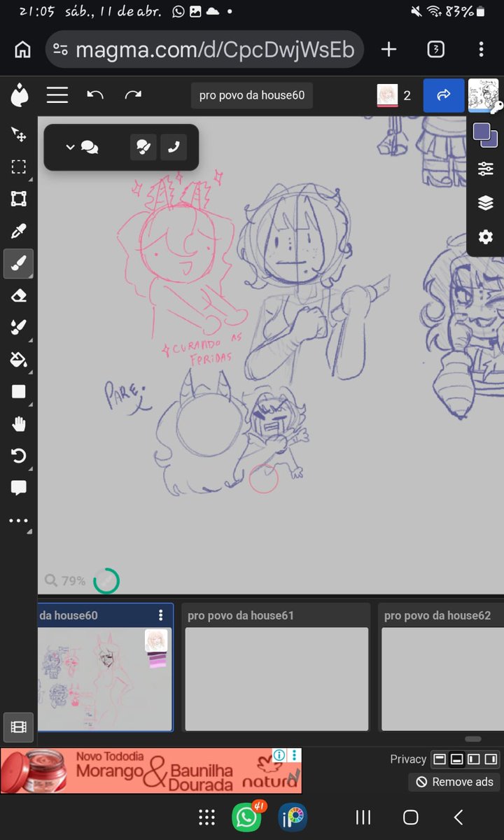Click Remove ads button

coord(454,782)
